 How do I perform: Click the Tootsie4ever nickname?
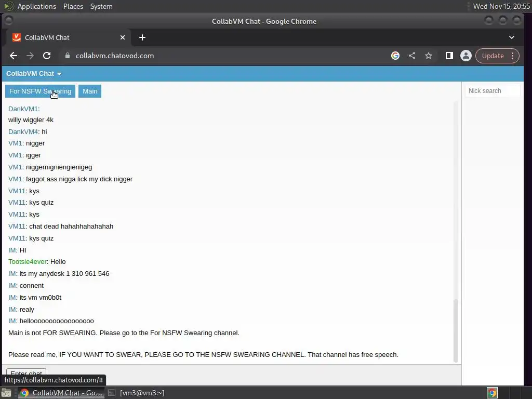click(28, 262)
